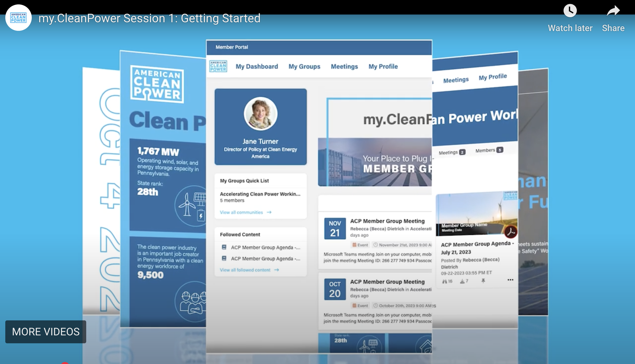Open Accelerating Clean Power Working group item
This screenshot has width=635, height=364.
tap(260, 194)
